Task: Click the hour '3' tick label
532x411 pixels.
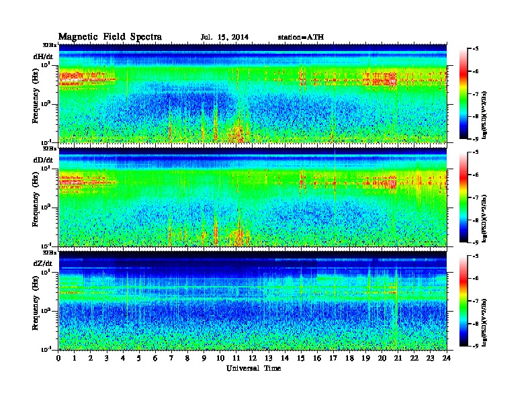Action: coord(107,359)
